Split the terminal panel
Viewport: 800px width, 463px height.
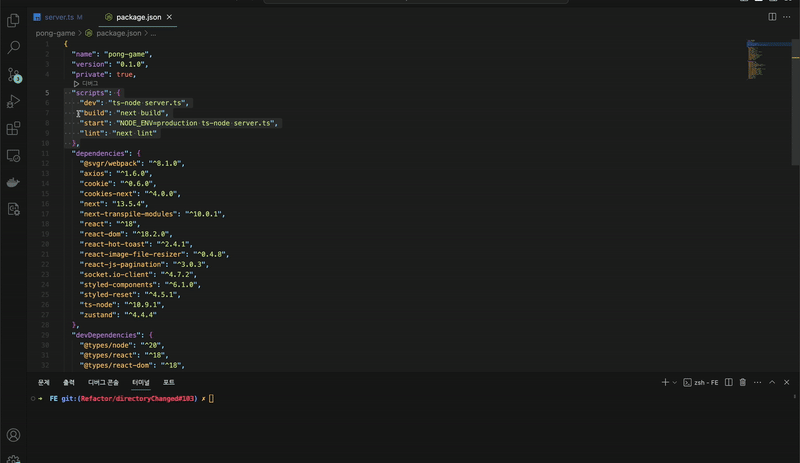(x=729, y=382)
